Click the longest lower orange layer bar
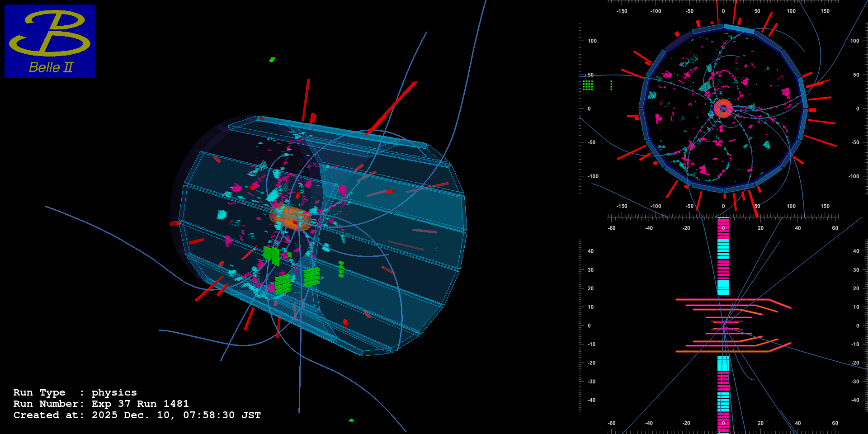 coord(722,351)
